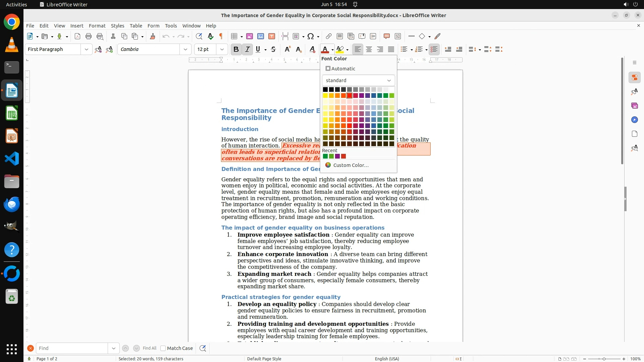The height and width of the screenshot is (362, 644).
Task: Open the Styles menu
Action: pos(117,25)
